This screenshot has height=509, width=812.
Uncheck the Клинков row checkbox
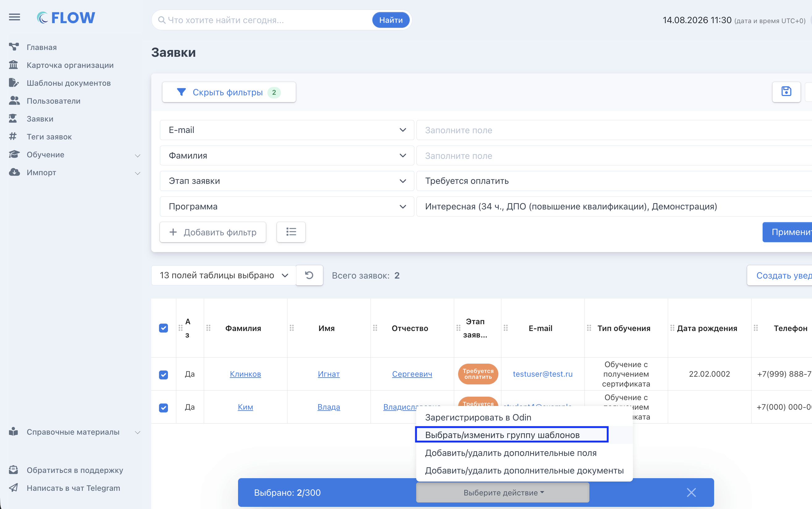pyautogui.click(x=163, y=374)
